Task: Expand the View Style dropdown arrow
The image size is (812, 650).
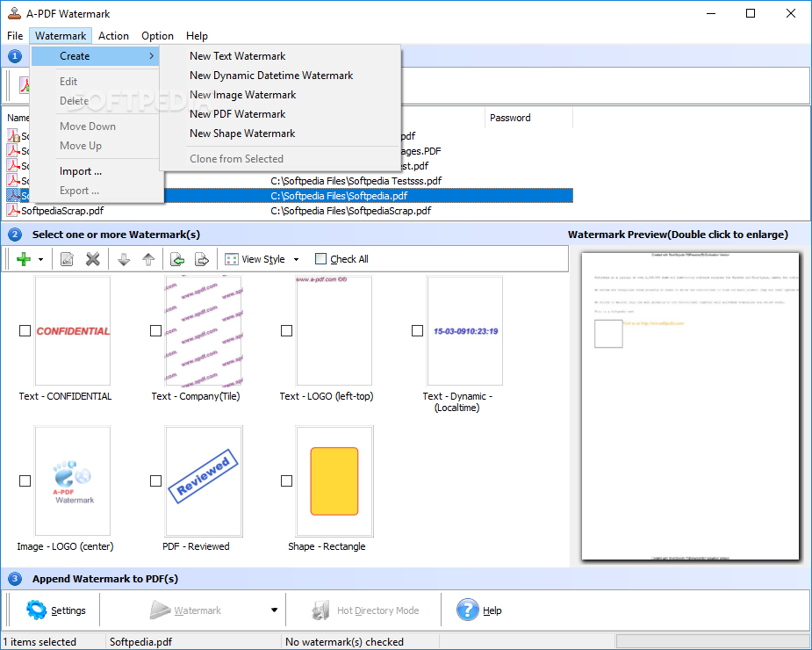Action: pyautogui.click(x=296, y=259)
